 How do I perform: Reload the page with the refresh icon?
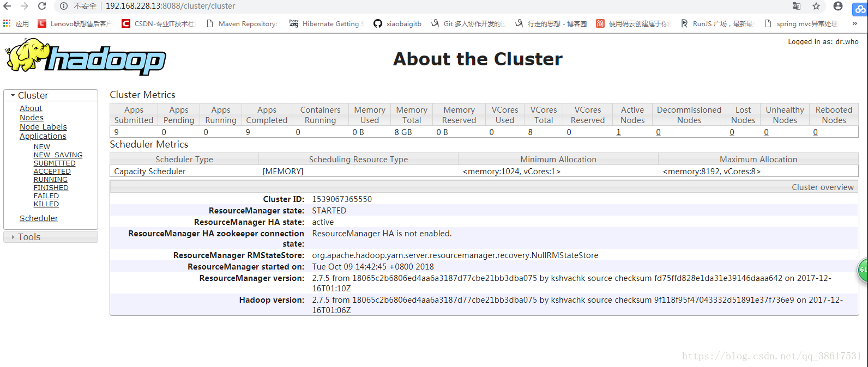pyautogui.click(x=42, y=6)
